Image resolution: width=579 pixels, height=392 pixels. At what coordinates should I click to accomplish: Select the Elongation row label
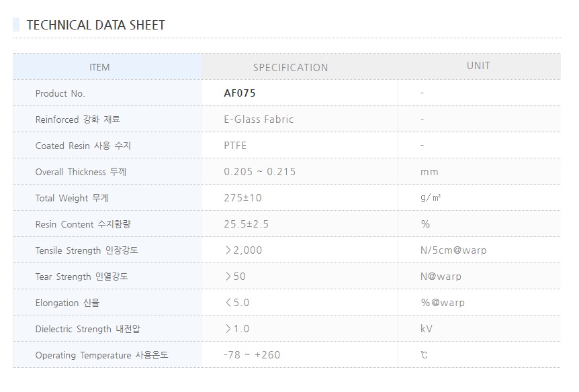pos(67,303)
